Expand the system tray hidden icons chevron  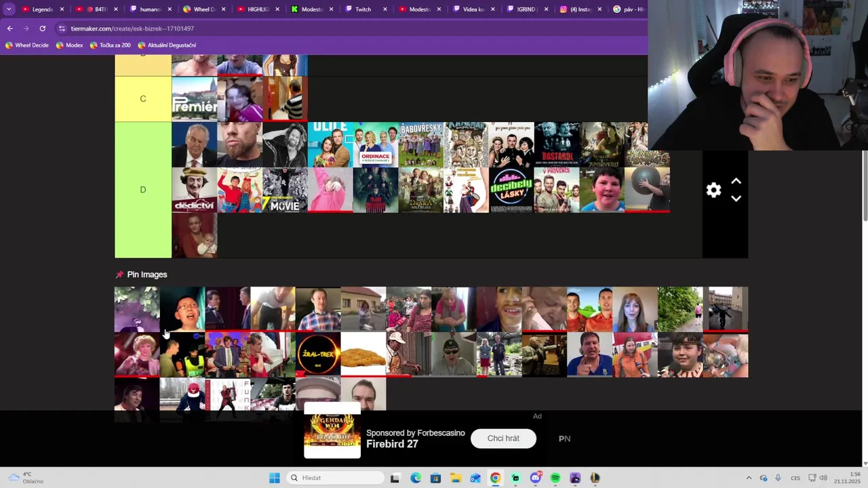coord(749,478)
